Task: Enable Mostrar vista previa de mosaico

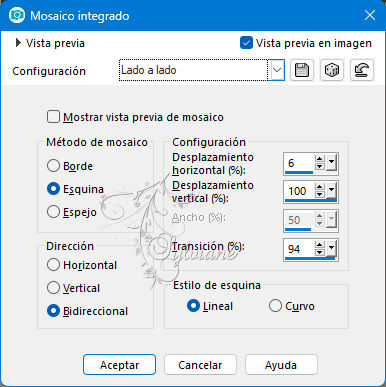Action: 53,117
